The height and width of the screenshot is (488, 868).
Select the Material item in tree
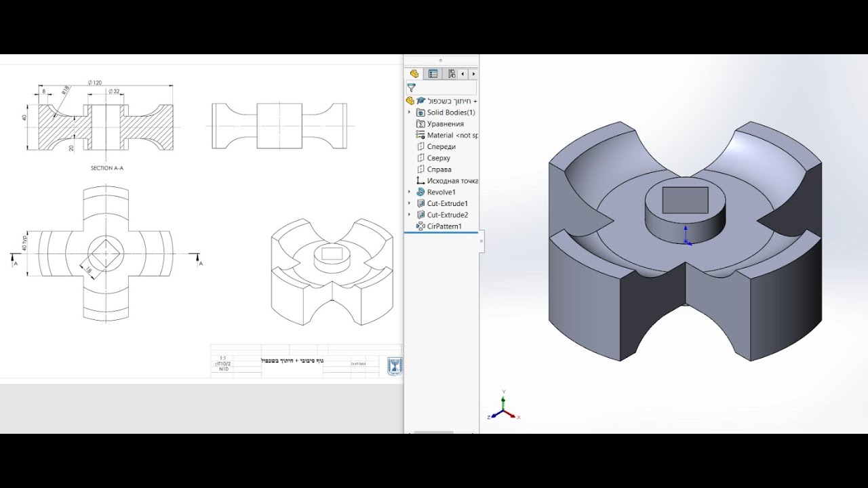click(452, 136)
